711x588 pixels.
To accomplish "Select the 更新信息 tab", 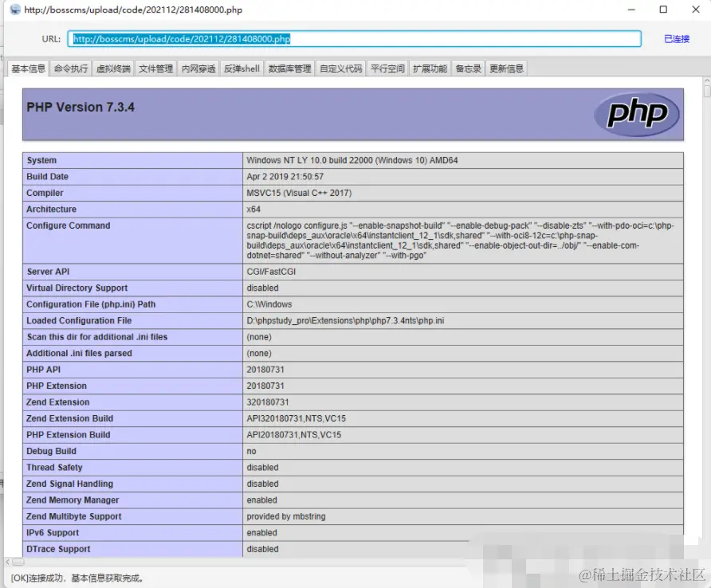I will pyautogui.click(x=506, y=69).
